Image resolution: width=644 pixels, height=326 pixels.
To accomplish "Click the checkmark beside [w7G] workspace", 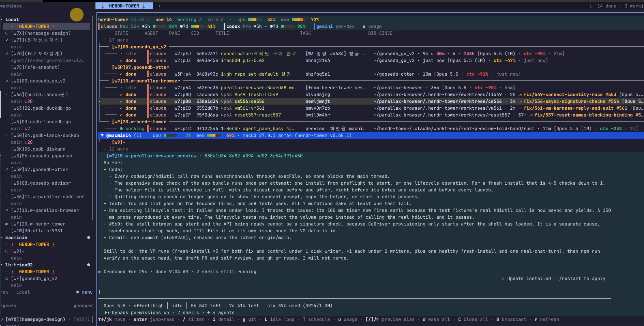I will coord(7,53).
